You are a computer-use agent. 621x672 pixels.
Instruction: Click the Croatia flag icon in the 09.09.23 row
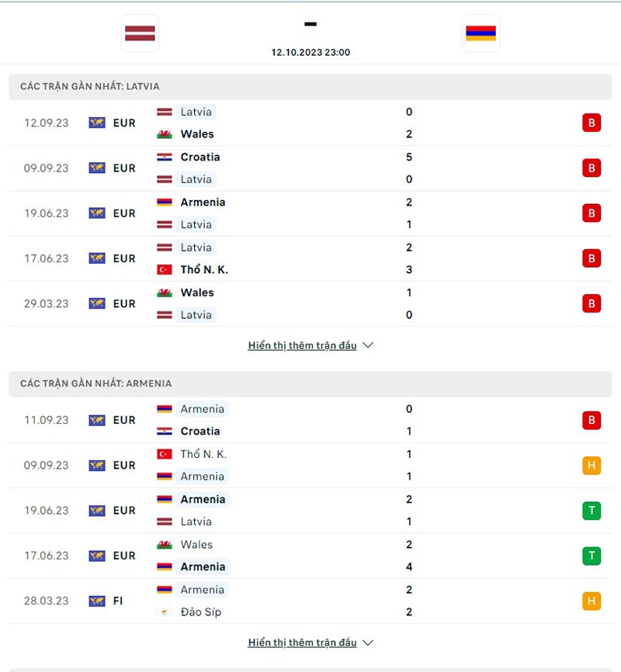[x=164, y=157]
